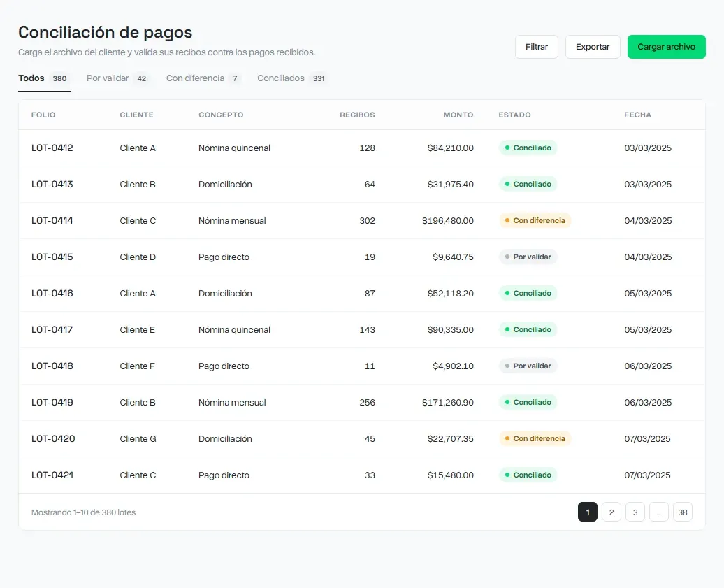Click the amount $22,707.35
Screen dimensions: 724x588
click(x=450, y=439)
